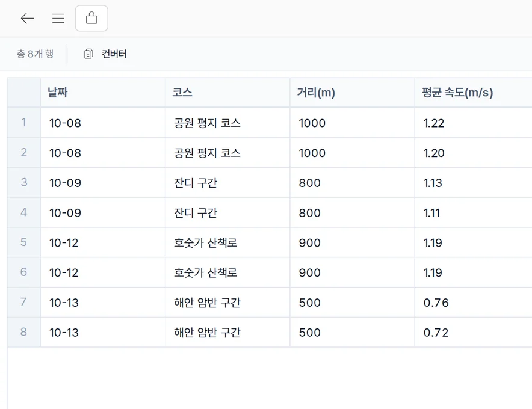Select the 거리(m) column header
The image size is (532, 409).
point(353,93)
